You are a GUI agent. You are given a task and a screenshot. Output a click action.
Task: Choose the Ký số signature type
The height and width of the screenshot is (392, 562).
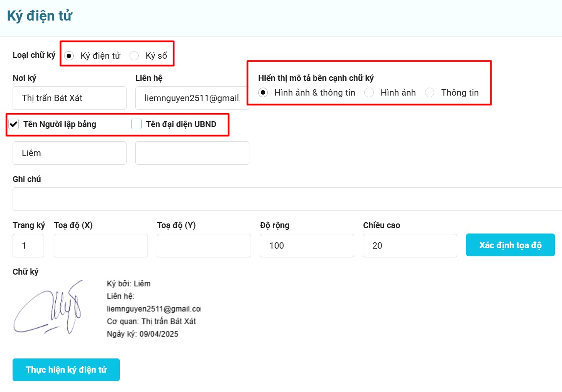click(134, 56)
